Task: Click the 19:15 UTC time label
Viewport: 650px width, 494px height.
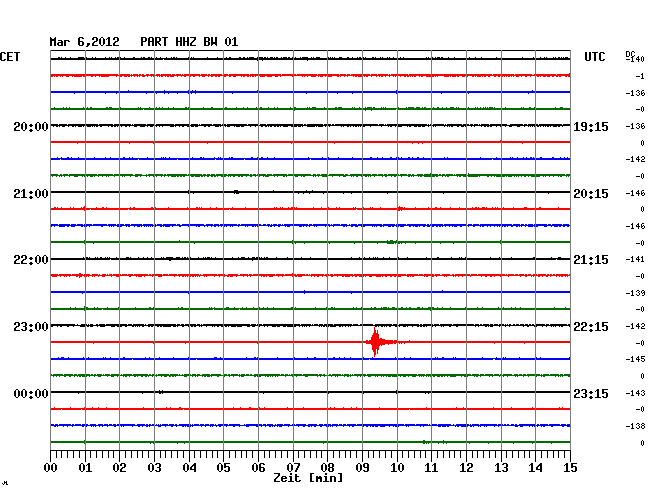Action: [x=590, y=127]
